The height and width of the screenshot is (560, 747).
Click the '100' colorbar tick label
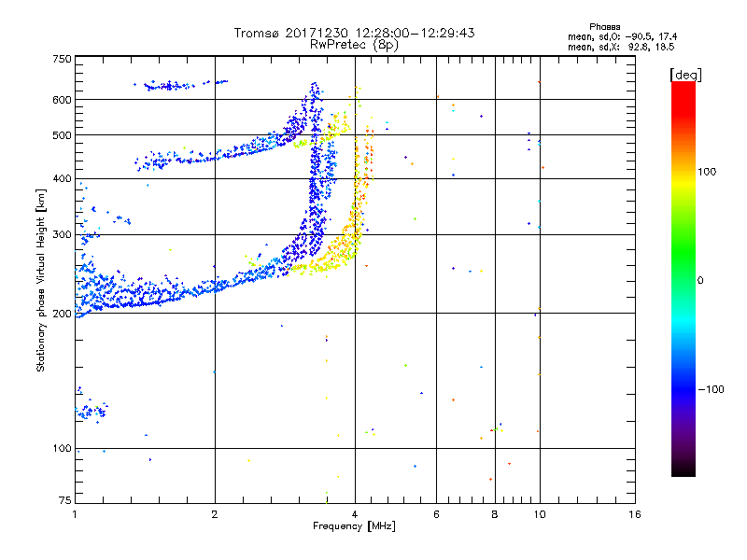pyautogui.click(x=707, y=172)
